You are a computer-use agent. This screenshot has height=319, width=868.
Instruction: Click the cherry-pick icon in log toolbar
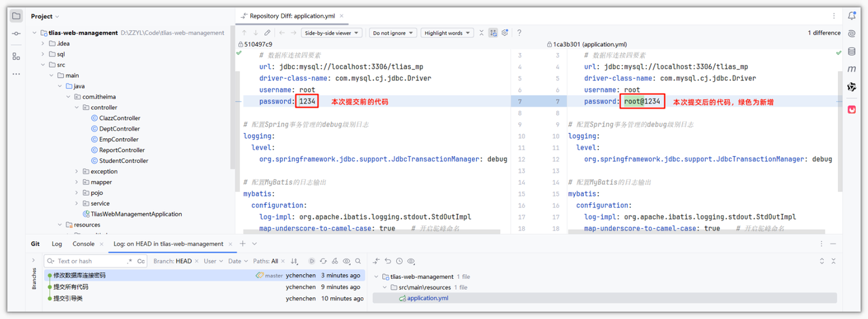[x=335, y=261]
